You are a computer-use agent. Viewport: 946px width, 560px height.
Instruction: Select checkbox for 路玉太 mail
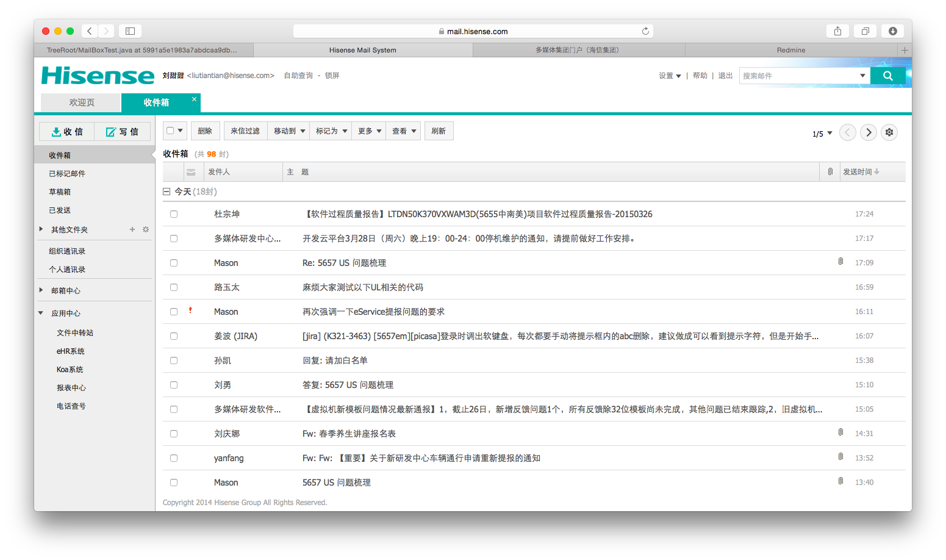pyautogui.click(x=174, y=287)
